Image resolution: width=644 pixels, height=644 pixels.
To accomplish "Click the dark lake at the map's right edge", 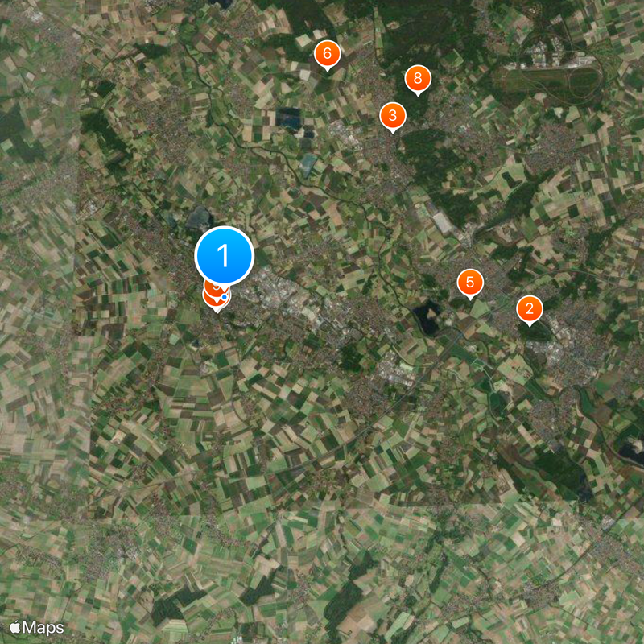I will [x=632, y=452].
